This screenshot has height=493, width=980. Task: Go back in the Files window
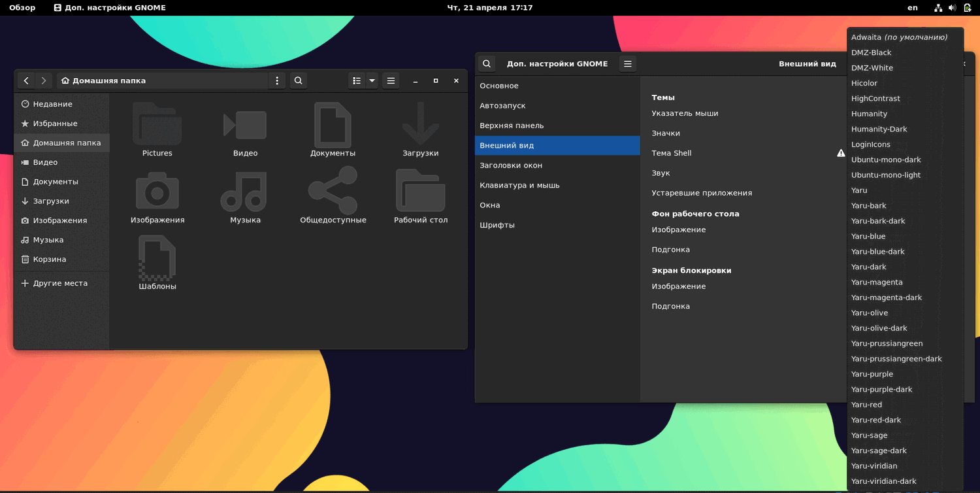(26, 80)
